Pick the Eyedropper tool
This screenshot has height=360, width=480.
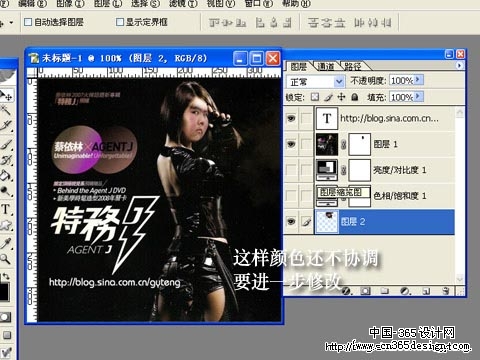click(5, 243)
